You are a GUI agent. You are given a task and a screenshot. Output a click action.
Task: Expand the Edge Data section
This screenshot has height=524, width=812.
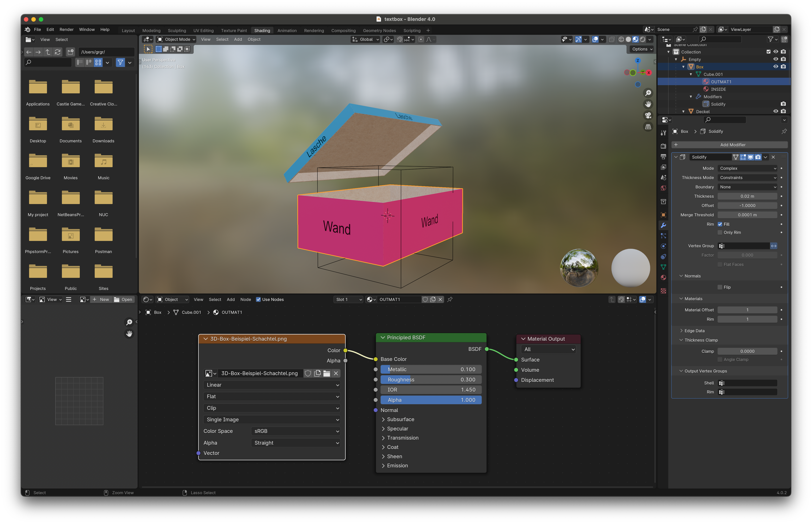[x=694, y=331]
